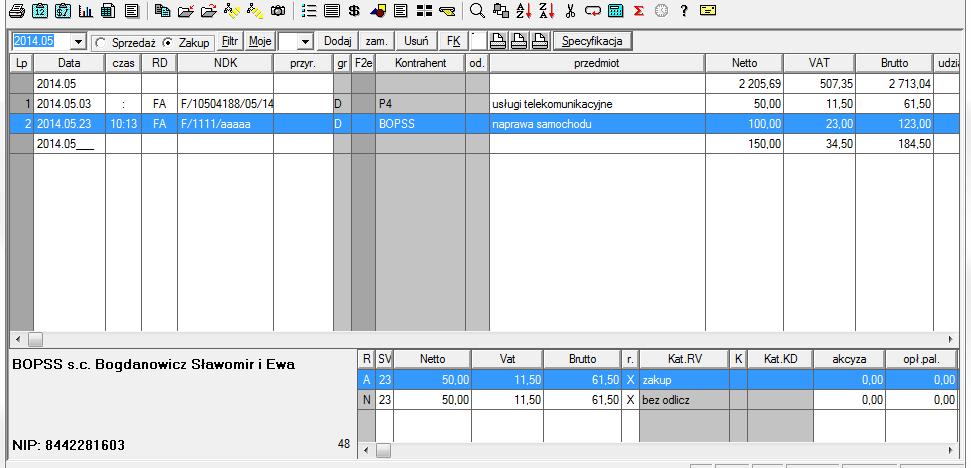Click the printer icon in the top toolbar
971x468 pixels.
(x=15, y=11)
